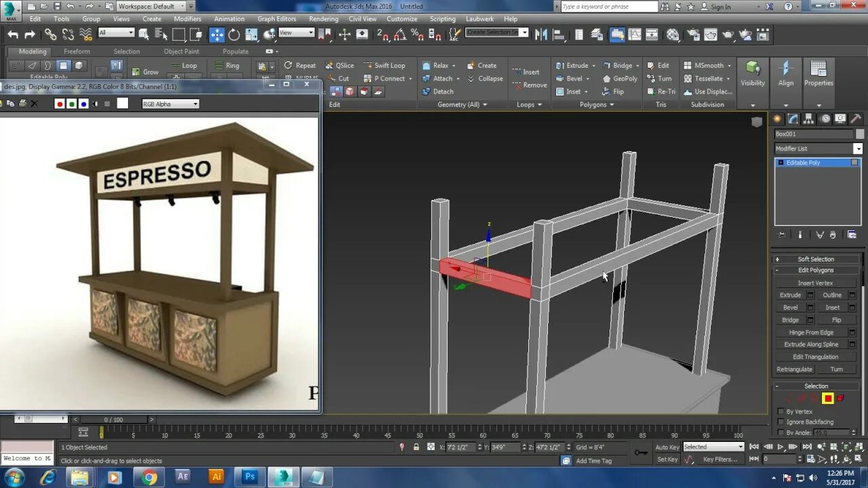Open the All selection filter dropdown
868x488 pixels.
click(x=116, y=33)
